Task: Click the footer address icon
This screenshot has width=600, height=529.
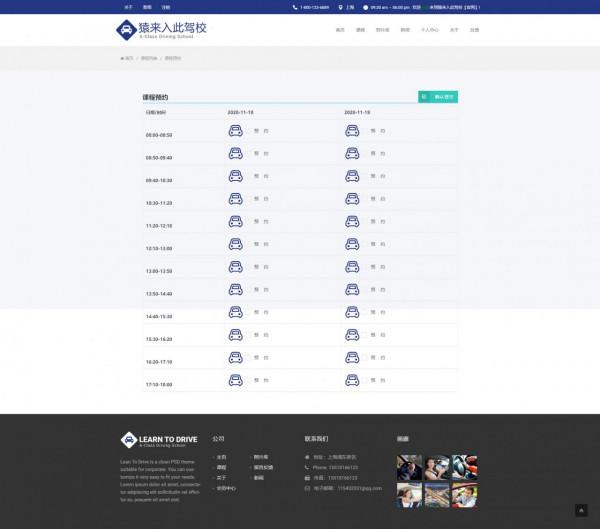Action: (x=307, y=457)
